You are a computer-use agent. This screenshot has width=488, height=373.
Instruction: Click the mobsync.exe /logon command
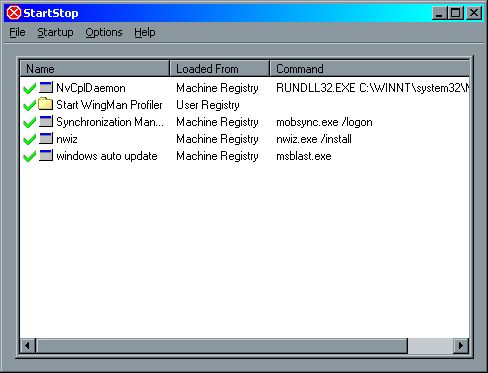(x=324, y=122)
